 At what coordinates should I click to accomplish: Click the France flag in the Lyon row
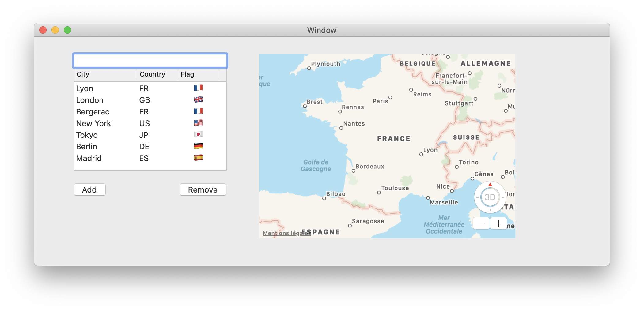198,88
